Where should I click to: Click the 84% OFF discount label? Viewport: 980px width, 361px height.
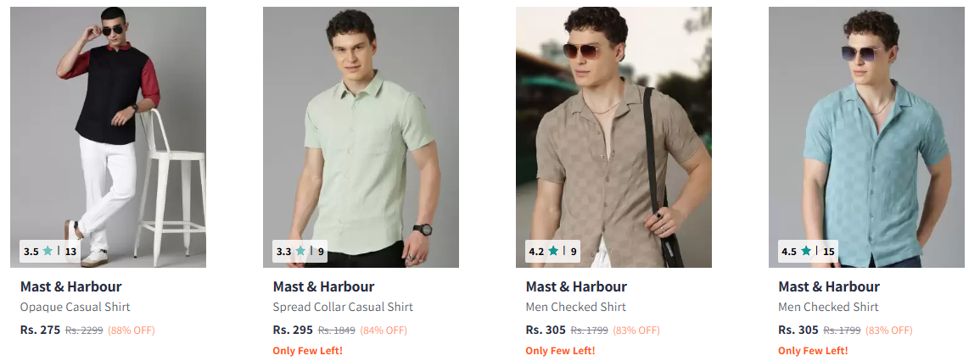pyautogui.click(x=384, y=330)
